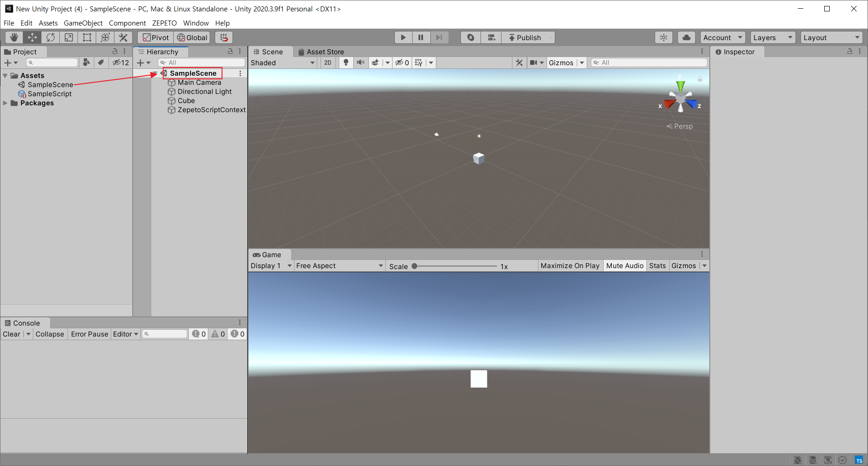This screenshot has height=466, width=868.
Task: Select the Hand tool in toolbar
Action: 14,37
